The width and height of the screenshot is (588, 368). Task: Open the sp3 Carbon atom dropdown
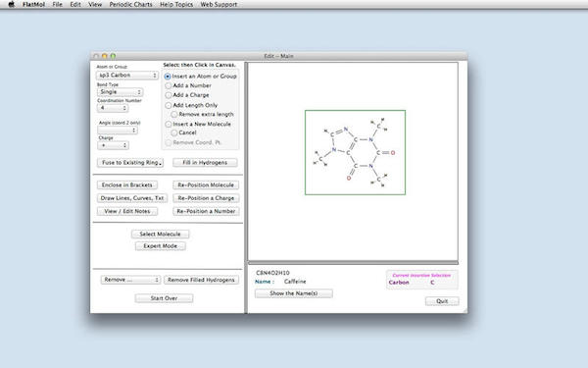pos(127,76)
